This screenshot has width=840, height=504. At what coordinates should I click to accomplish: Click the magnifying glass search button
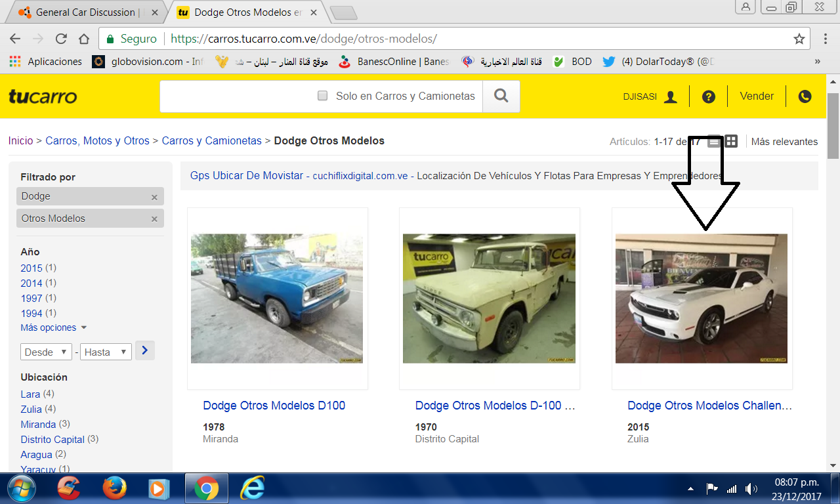pos(501,96)
